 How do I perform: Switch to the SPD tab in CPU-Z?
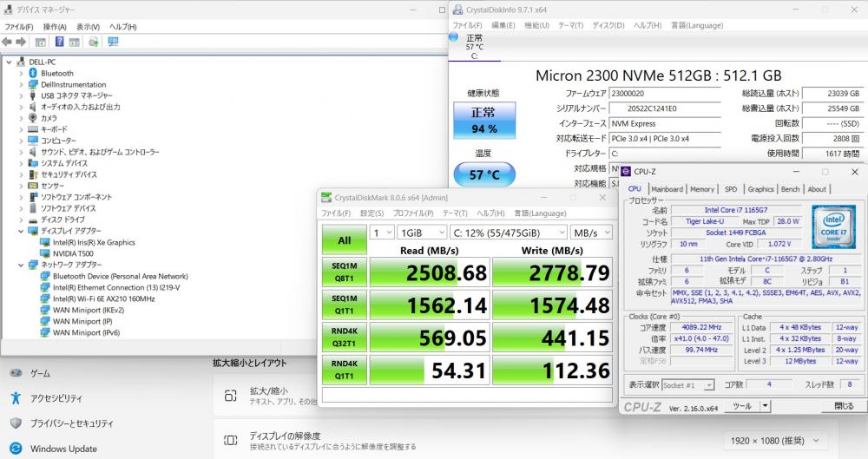pos(731,189)
